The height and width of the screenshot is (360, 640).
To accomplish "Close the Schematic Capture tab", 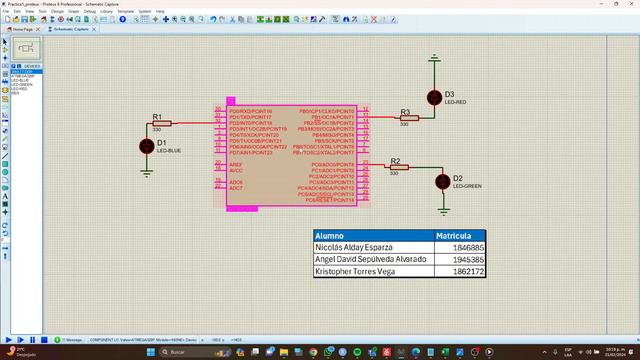I will pyautogui.click(x=94, y=29).
